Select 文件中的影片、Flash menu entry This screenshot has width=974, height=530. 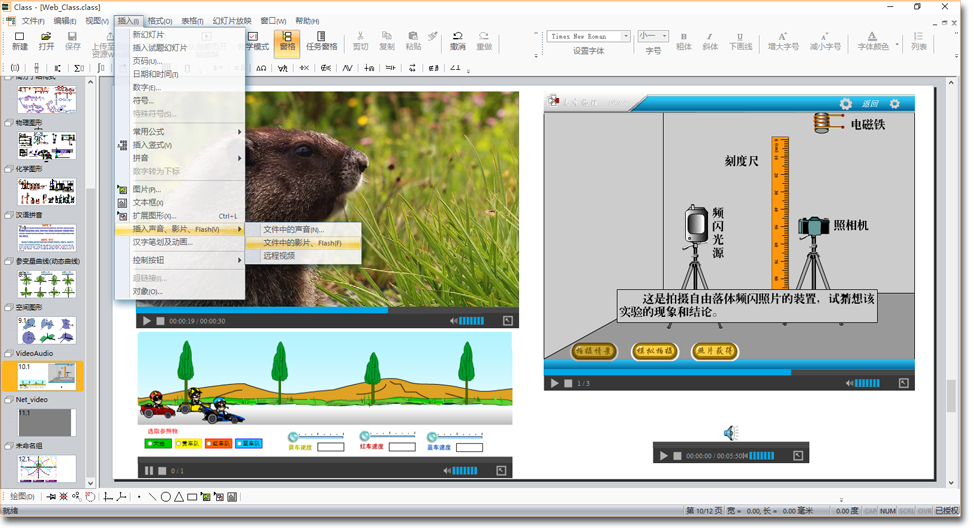click(x=302, y=243)
